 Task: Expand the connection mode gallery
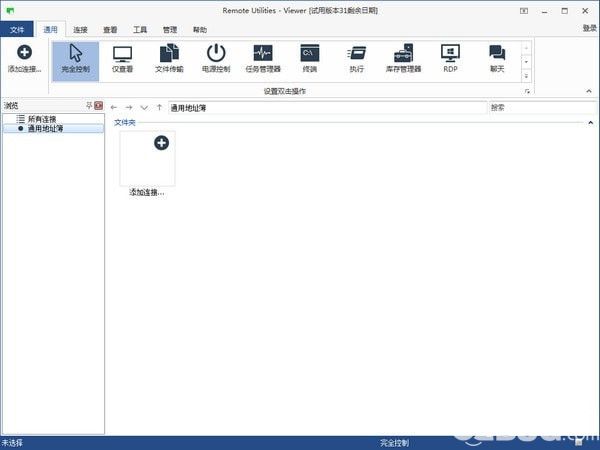pos(527,76)
